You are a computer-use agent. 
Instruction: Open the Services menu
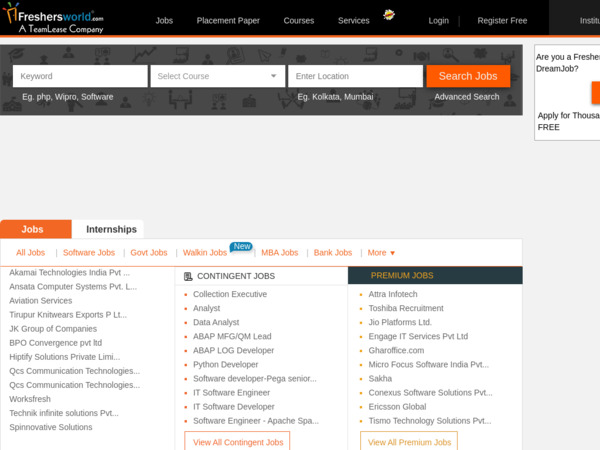click(x=354, y=21)
